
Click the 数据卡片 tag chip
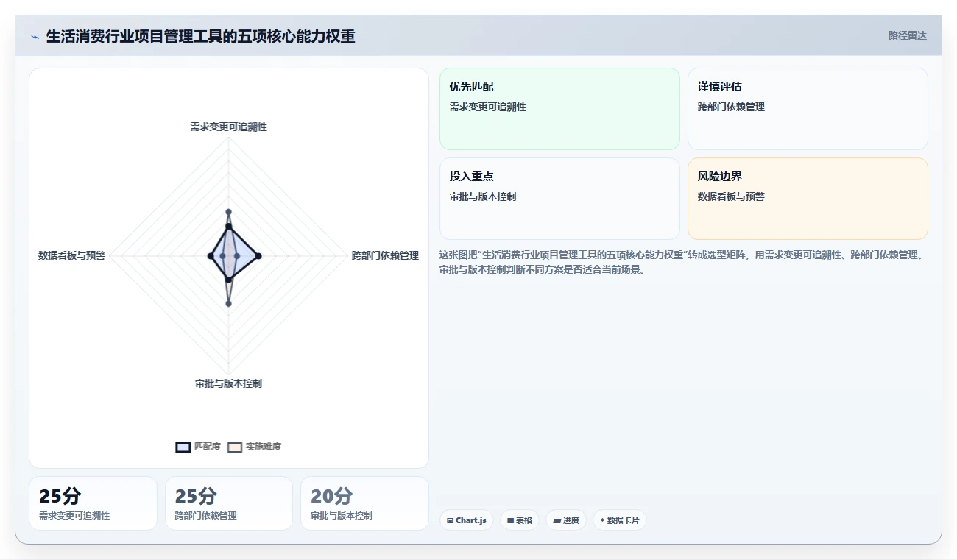620,520
